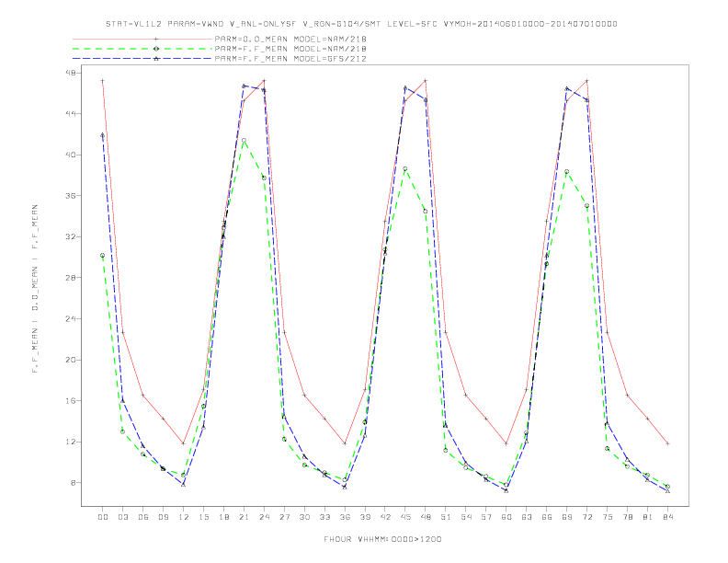Viewport: 728px width, 563px height.
Task: Click y-axis tick label 12
Action: (72, 442)
